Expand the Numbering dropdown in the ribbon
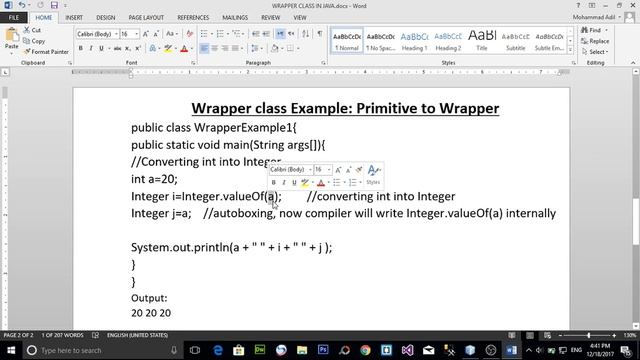The image size is (640, 360). pos(228,34)
